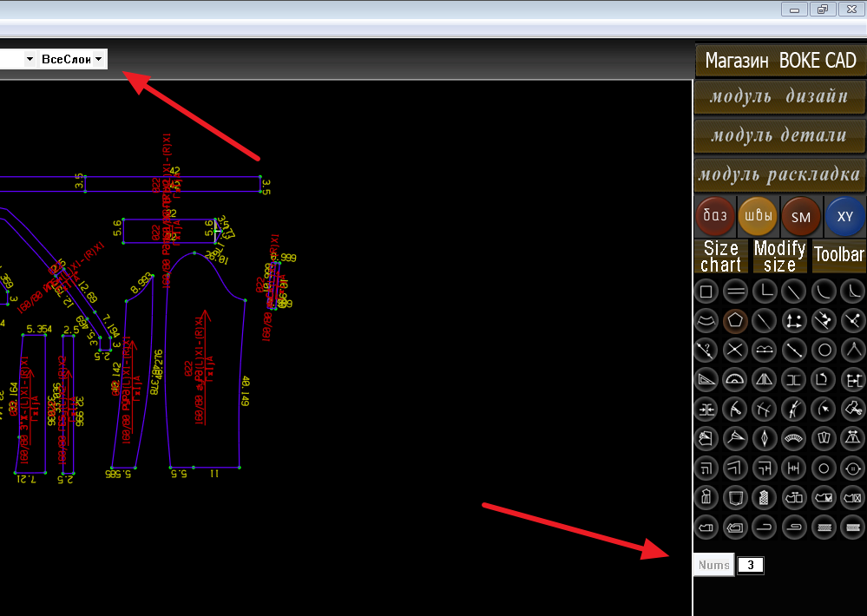The height and width of the screenshot is (616, 867).
Task: Open Modify size
Action: [x=779, y=256]
